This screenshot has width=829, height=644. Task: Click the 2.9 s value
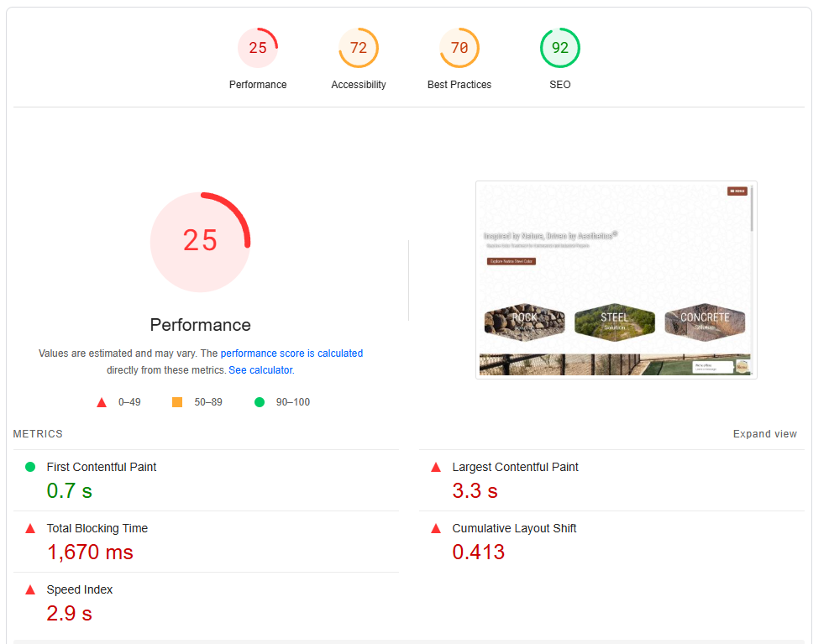point(69,613)
